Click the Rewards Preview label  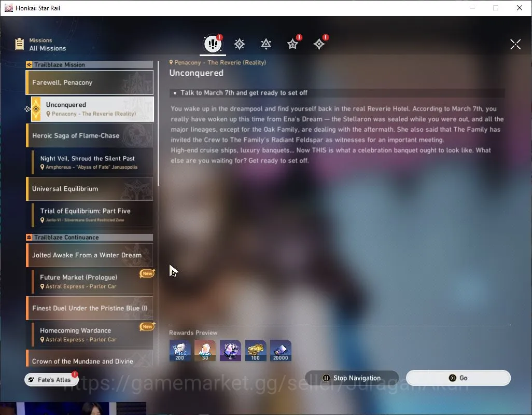tap(193, 333)
